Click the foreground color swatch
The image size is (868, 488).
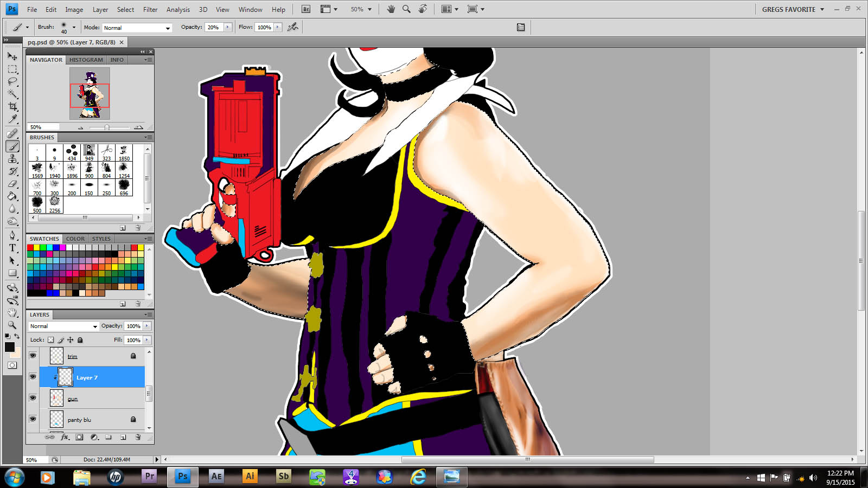10,347
